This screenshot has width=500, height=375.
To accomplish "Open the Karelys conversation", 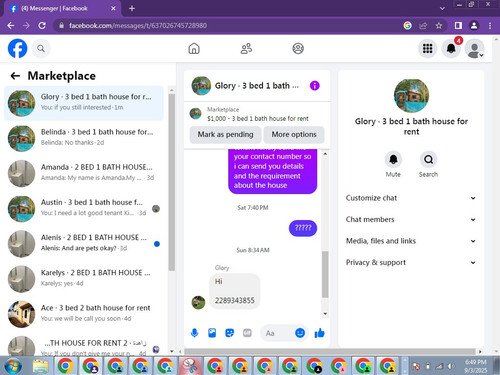I will pyautogui.click(x=84, y=279).
